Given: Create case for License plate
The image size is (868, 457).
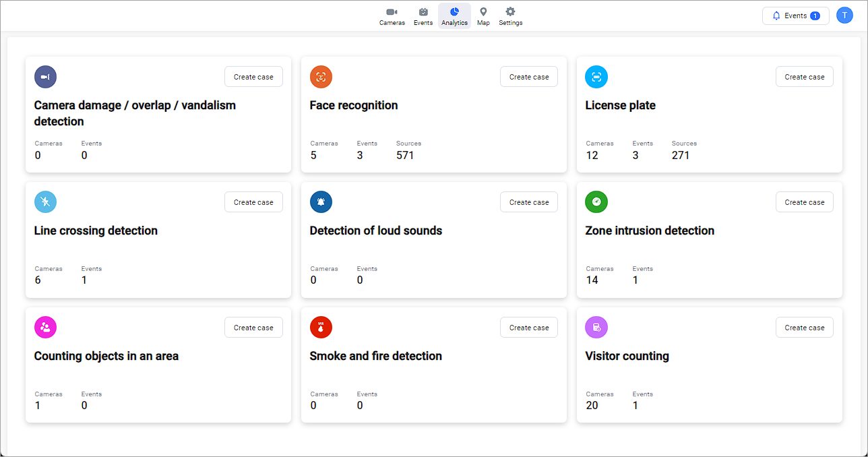Looking at the screenshot, I should click(804, 77).
